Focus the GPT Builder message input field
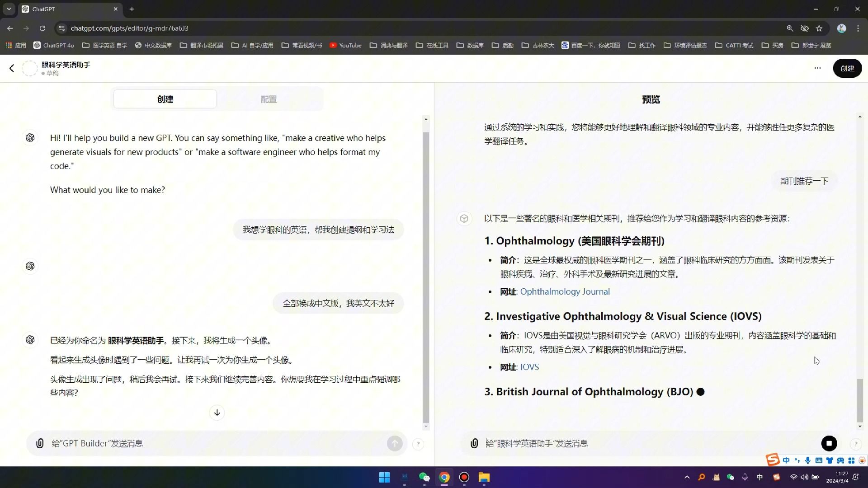The width and height of the screenshot is (868, 488). coord(217,443)
